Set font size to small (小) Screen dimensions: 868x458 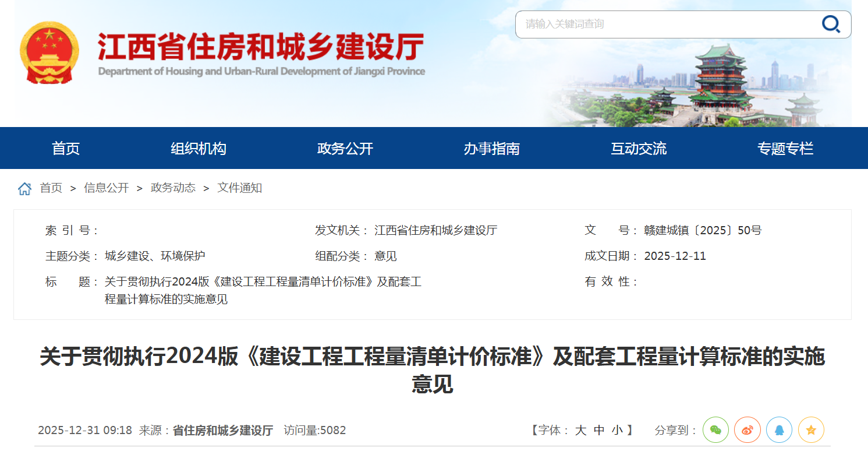coord(617,431)
